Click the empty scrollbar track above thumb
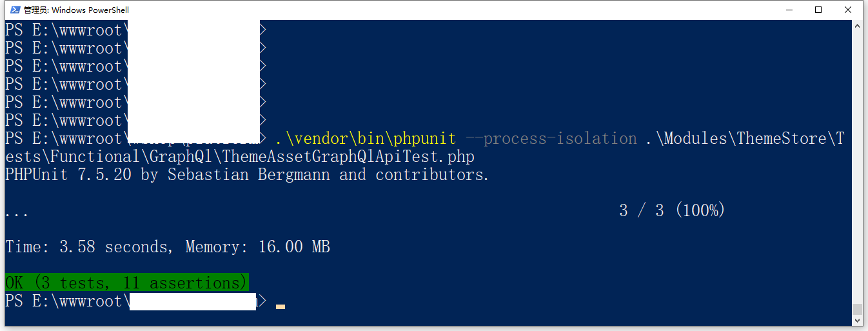Image resolution: width=868 pixels, height=331 pixels. coord(857,161)
